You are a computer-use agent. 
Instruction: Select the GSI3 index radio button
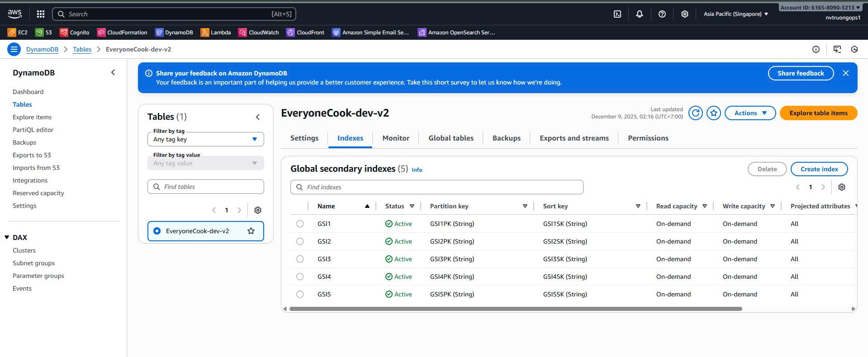300,259
